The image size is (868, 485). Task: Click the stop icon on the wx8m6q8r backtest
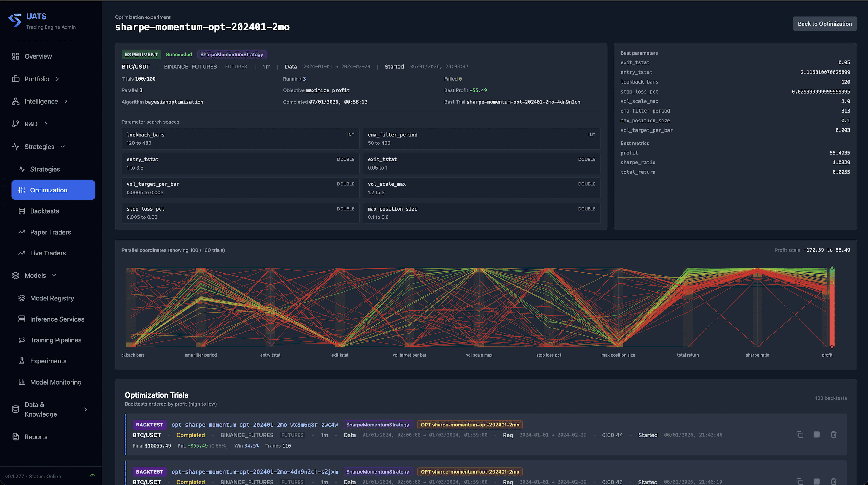click(x=816, y=434)
